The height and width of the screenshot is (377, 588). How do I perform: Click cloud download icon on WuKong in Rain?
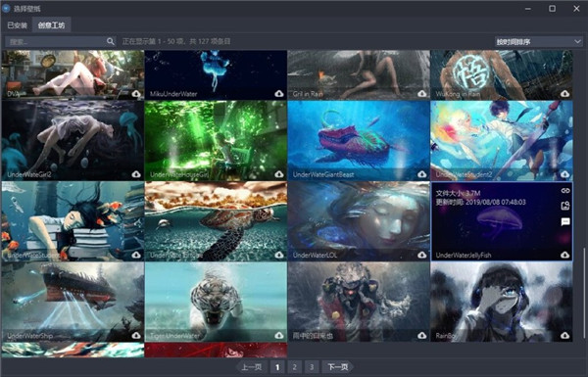[564, 94]
